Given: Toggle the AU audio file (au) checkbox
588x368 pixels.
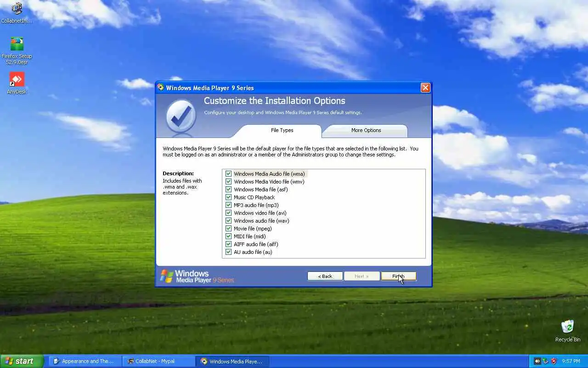Looking at the screenshot, I should point(228,252).
